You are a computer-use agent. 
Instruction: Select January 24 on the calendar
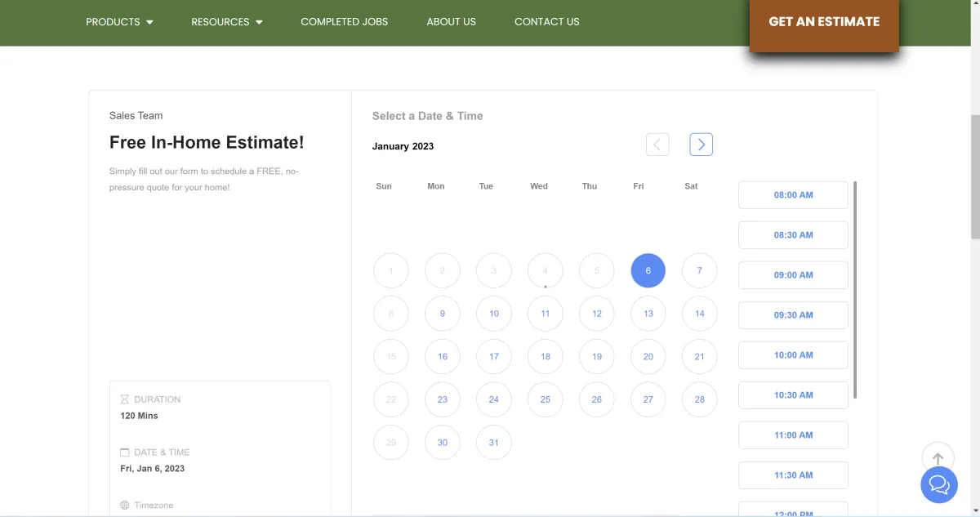(x=494, y=400)
